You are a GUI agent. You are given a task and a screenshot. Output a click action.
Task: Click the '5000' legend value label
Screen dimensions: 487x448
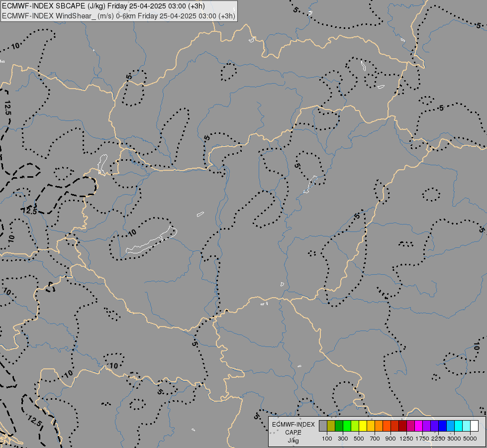(470, 439)
